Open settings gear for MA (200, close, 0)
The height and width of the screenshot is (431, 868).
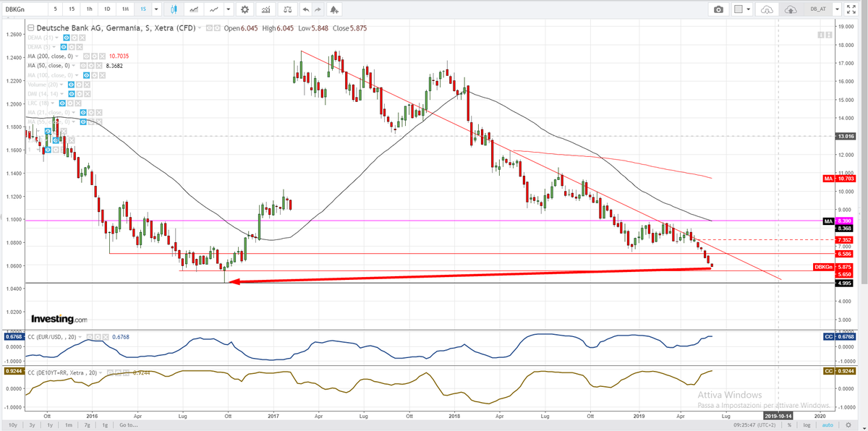tap(94, 56)
